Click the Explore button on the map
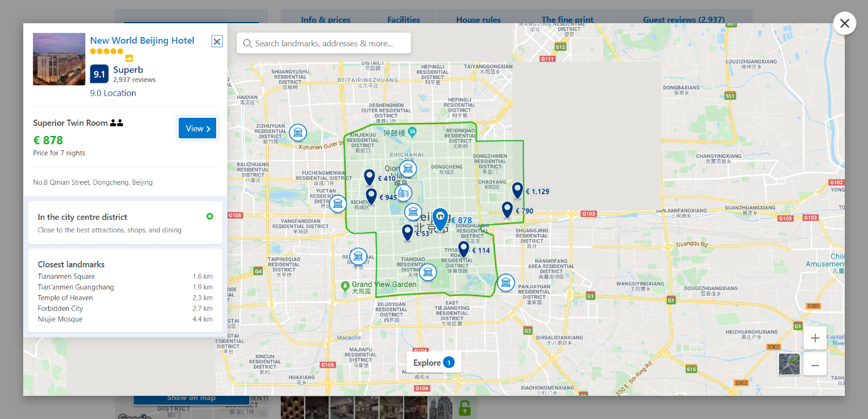868x419 pixels. 434,362
